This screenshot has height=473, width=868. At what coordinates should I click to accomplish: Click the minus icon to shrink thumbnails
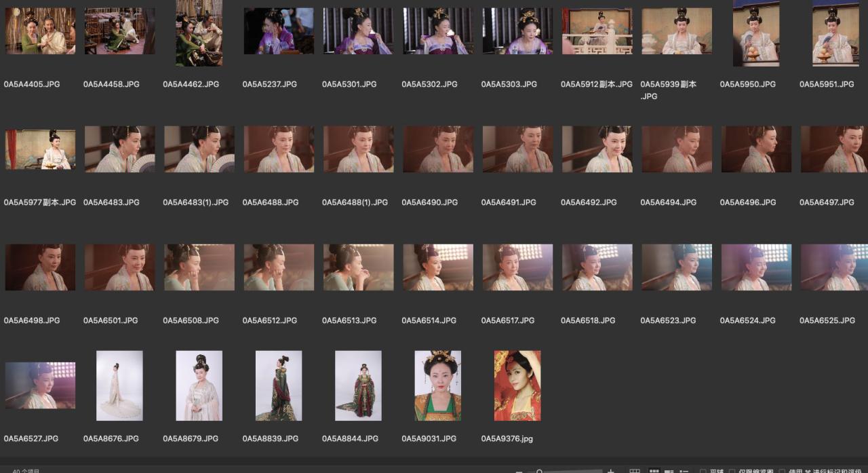[519, 472]
